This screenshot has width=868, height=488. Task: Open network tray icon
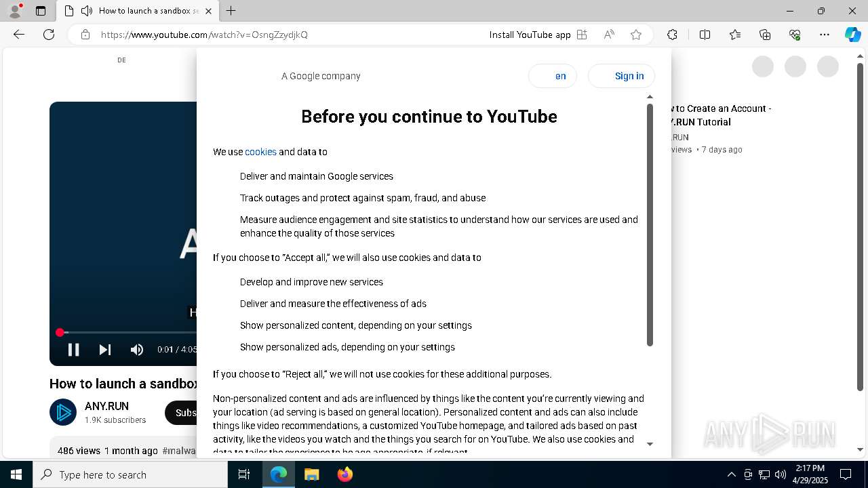click(764, 474)
